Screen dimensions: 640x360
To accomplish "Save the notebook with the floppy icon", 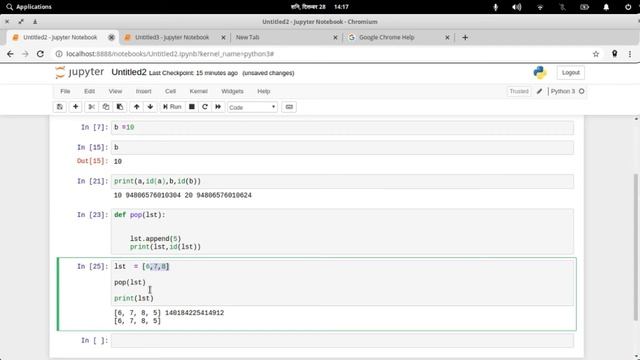I will [x=60, y=107].
